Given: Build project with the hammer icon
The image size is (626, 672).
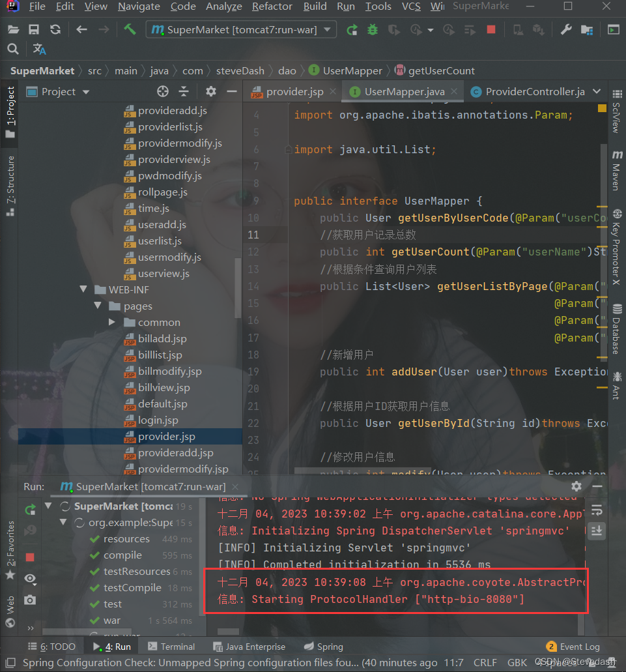Looking at the screenshot, I should tap(130, 29).
